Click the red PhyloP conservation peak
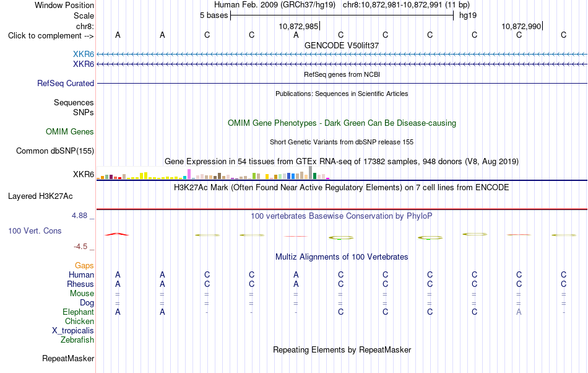The image size is (588, 373). pyautogui.click(x=116, y=234)
